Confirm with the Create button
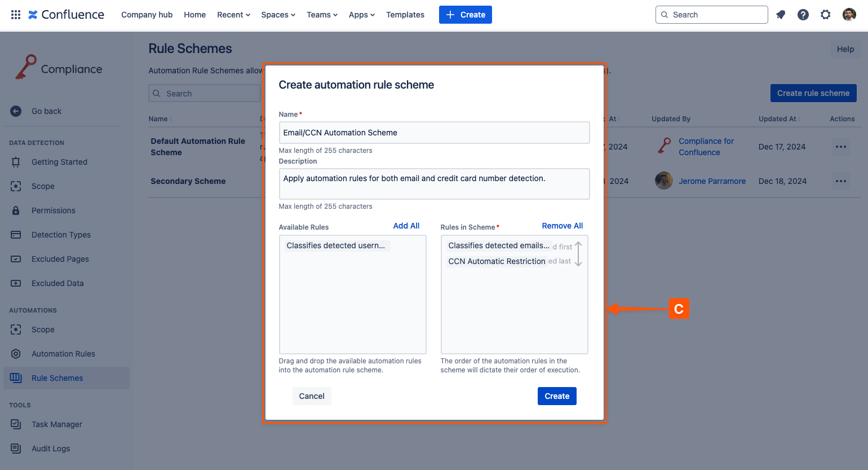868x470 pixels. click(x=556, y=396)
